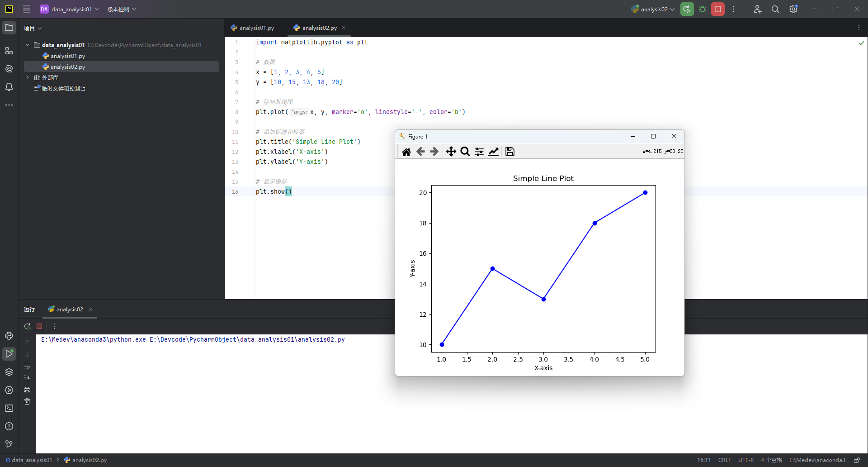Open More Actions menu near stop button
This screenshot has width=868, height=467.
point(733,9)
